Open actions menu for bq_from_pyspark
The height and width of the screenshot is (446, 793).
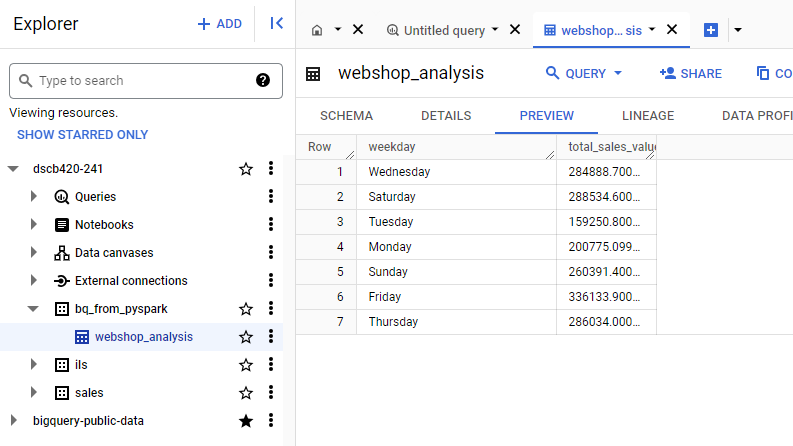(271, 308)
